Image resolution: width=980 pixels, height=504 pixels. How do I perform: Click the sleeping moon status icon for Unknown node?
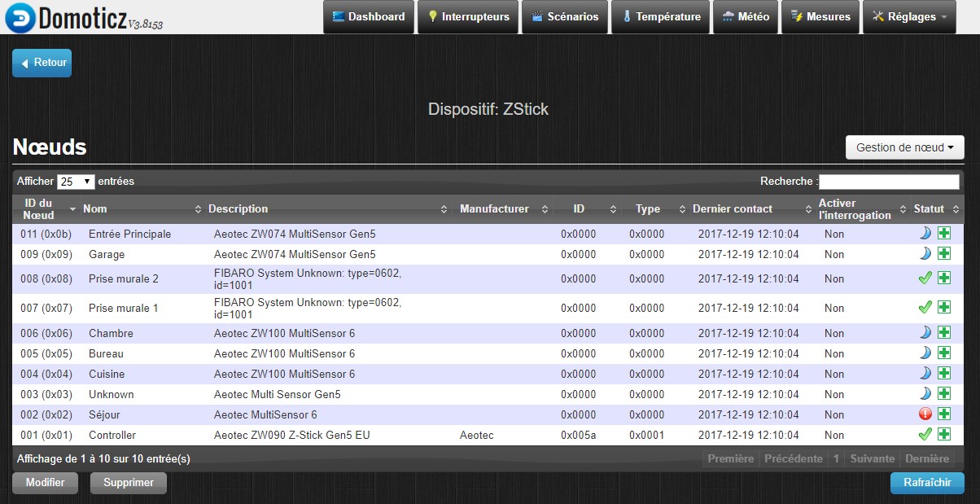pyautogui.click(x=925, y=393)
